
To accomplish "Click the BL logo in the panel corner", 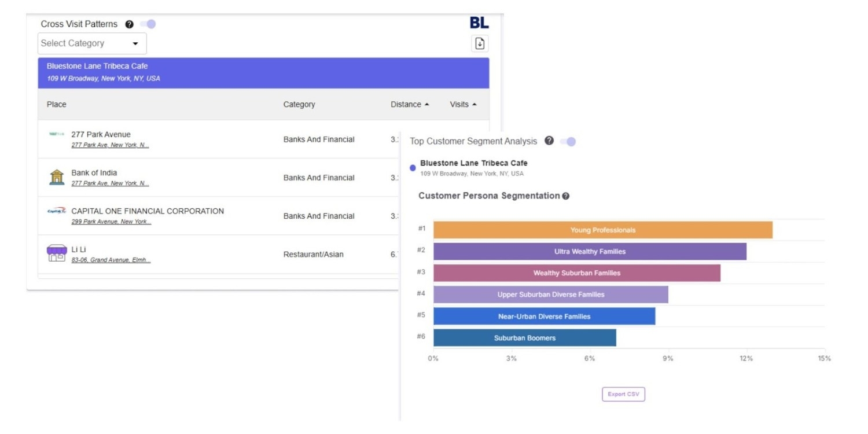I will pos(479,23).
